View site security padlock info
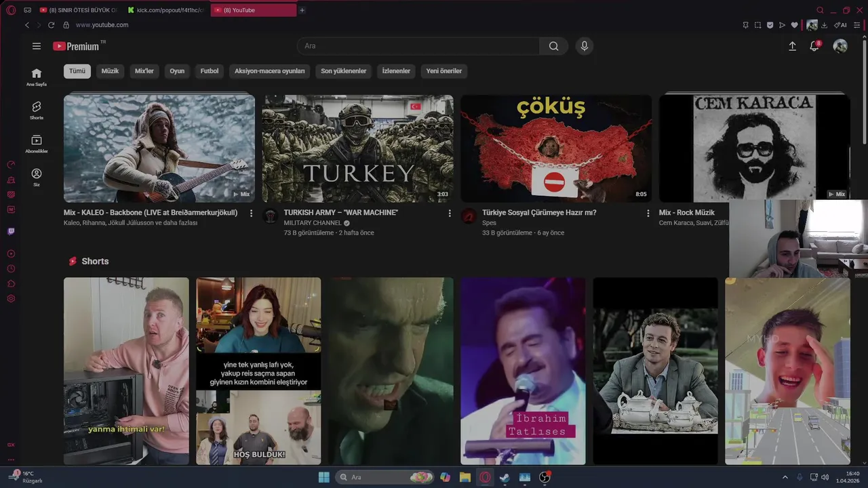 point(66,25)
